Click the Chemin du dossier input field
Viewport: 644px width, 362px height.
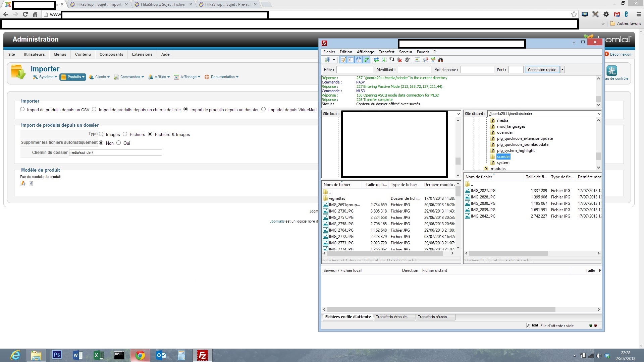point(115,153)
